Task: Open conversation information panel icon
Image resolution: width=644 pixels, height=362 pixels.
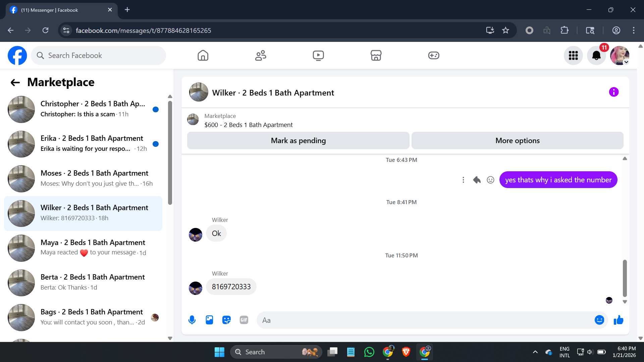Action: pyautogui.click(x=613, y=92)
